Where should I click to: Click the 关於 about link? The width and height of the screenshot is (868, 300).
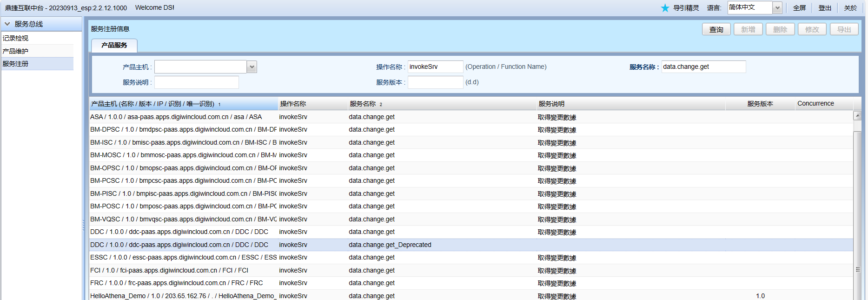(850, 8)
